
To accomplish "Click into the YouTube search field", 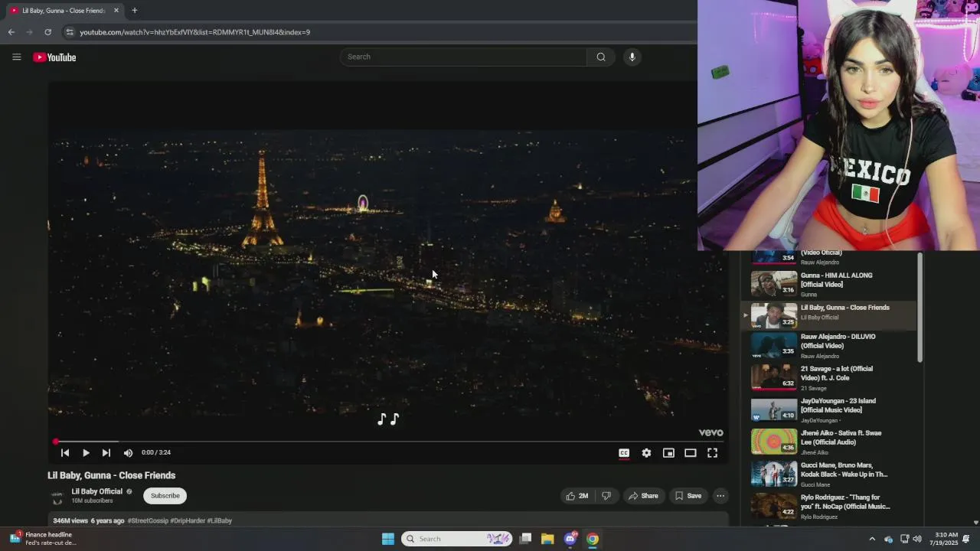I will coord(463,57).
